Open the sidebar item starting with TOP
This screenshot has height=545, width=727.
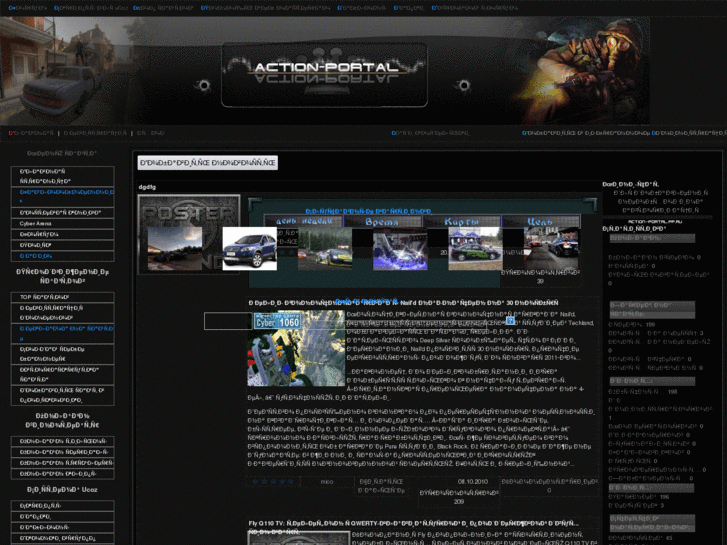62,297
